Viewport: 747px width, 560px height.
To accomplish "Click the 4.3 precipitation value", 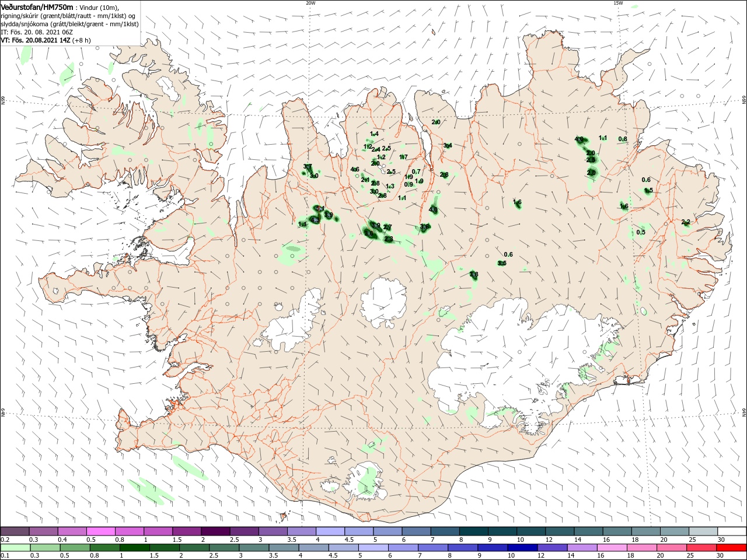I will click(x=316, y=220).
